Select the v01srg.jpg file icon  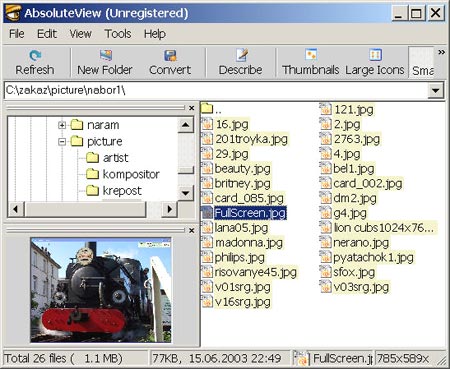[207, 286]
